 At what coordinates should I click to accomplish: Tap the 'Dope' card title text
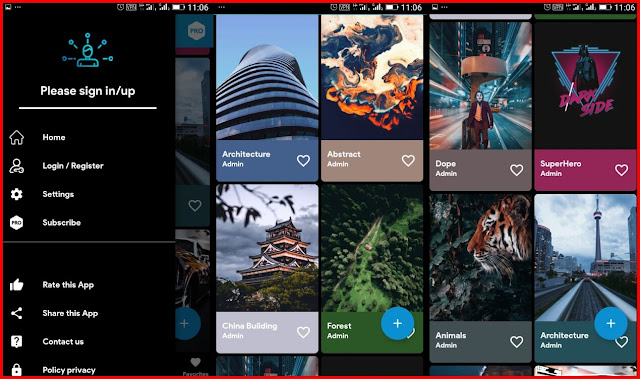(x=445, y=164)
